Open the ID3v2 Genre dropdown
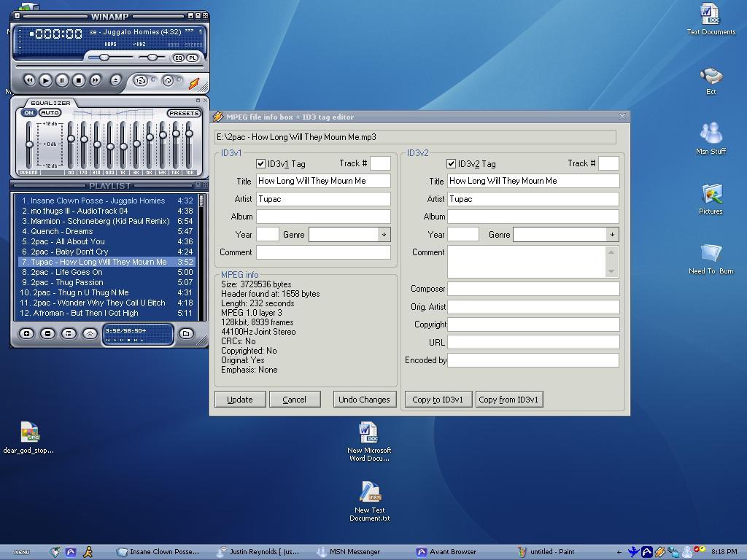Viewport: 747px width, 560px height. (x=611, y=234)
